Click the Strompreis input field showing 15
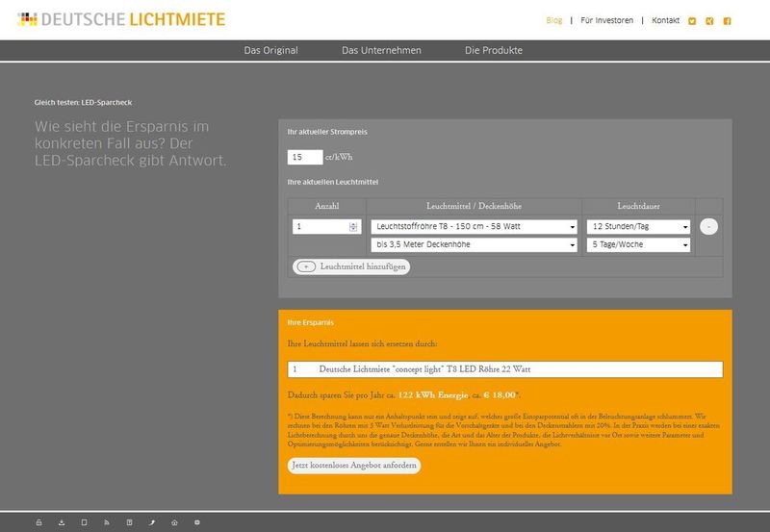 click(305, 157)
